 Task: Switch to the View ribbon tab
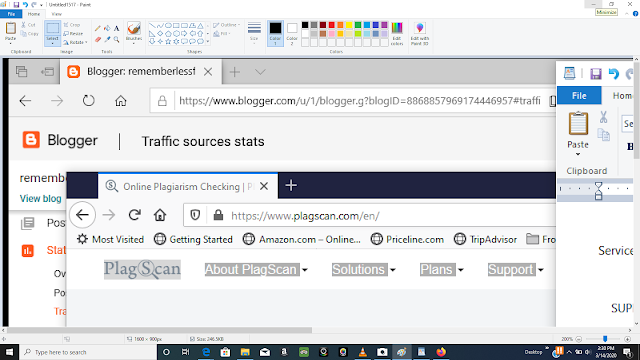[56, 14]
